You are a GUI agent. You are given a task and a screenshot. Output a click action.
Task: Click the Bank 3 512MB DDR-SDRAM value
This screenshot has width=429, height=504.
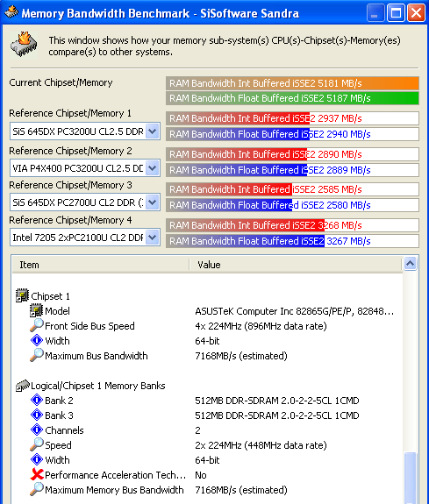(x=277, y=415)
